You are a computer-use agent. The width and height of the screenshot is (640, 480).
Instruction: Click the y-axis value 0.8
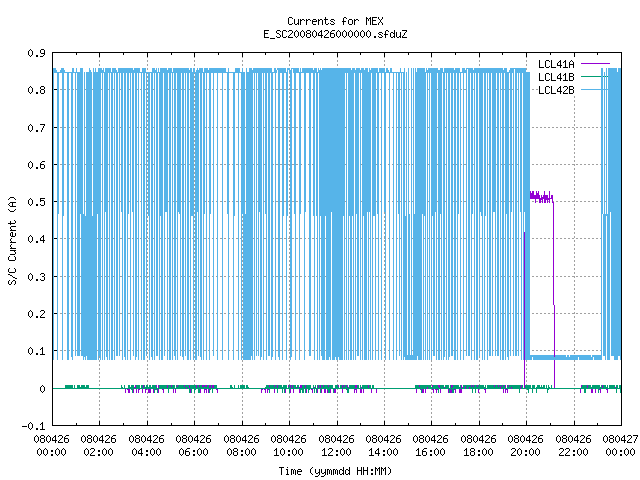point(36,90)
